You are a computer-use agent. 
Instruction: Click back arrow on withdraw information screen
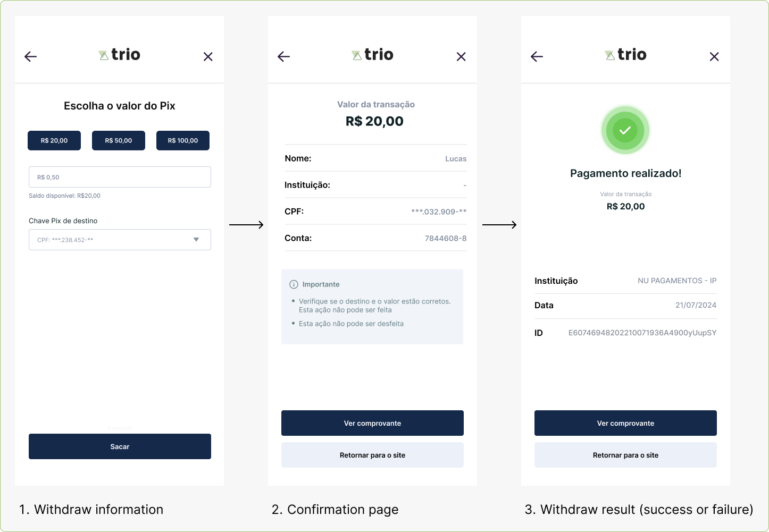31,57
